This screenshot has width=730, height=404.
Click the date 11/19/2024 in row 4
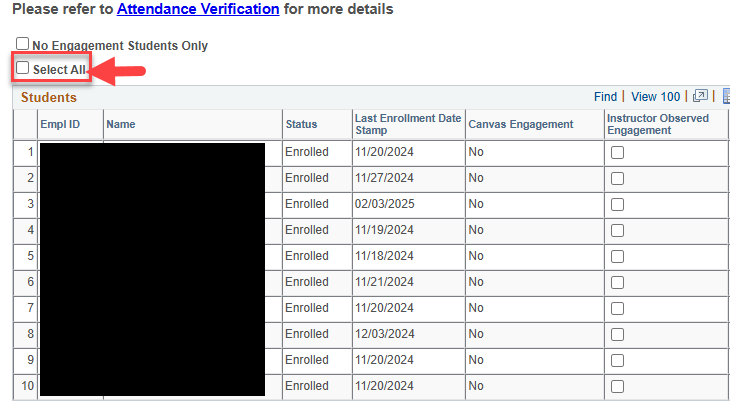[x=384, y=230]
